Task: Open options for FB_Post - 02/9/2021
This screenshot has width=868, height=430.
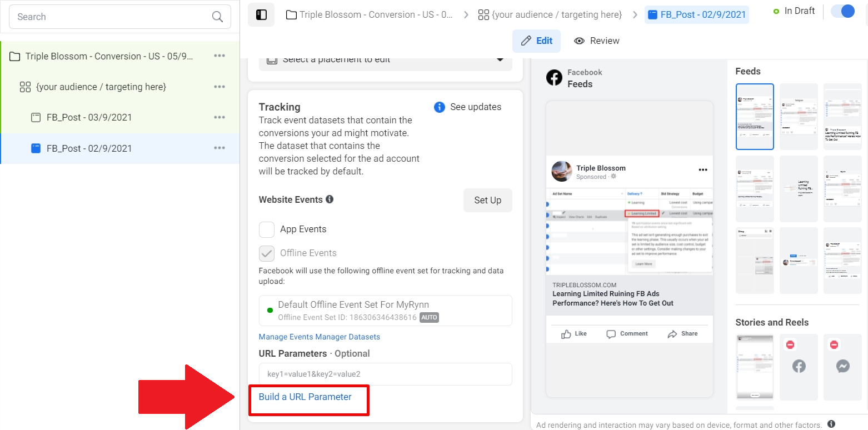Action: 220,148
